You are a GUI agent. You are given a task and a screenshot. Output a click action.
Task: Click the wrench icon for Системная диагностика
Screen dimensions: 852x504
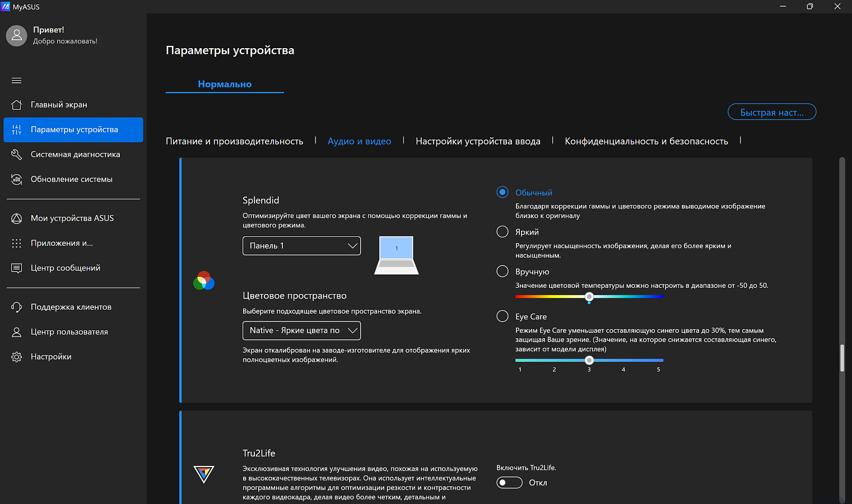click(x=17, y=155)
